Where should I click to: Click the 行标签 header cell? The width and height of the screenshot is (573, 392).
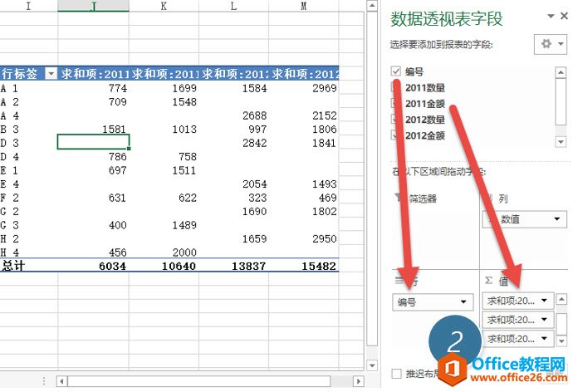(28, 74)
